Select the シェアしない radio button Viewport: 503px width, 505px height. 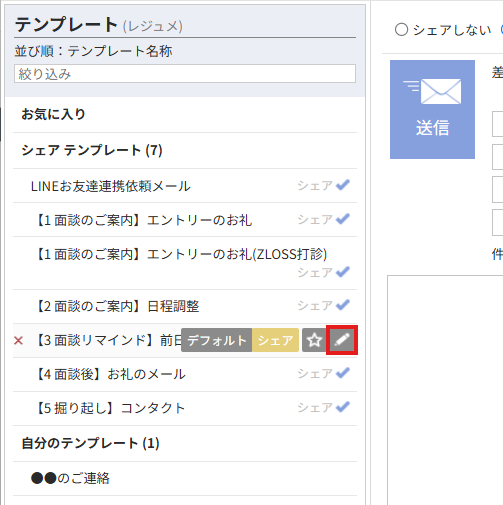(x=401, y=30)
